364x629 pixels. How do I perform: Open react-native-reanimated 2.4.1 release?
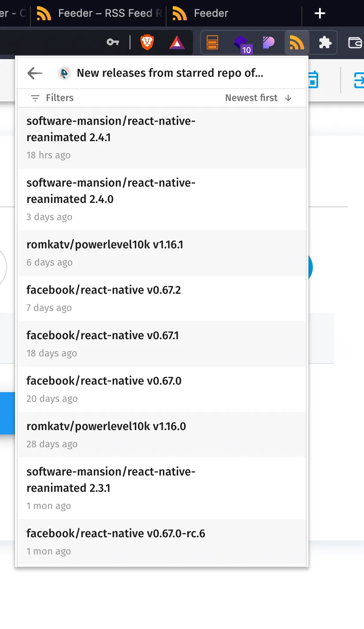[162, 138]
